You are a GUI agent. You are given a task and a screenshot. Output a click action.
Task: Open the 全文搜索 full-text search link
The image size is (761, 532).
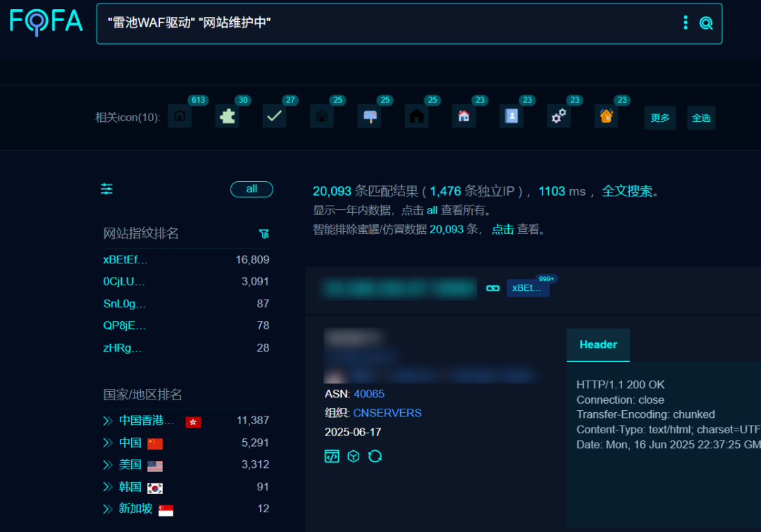(627, 191)
